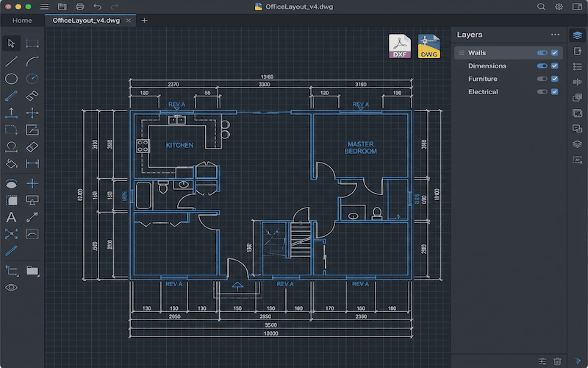Click the DXF export file icon
Image resolution: width=588 pixels, height=368 pixels.
pos(399,46)
